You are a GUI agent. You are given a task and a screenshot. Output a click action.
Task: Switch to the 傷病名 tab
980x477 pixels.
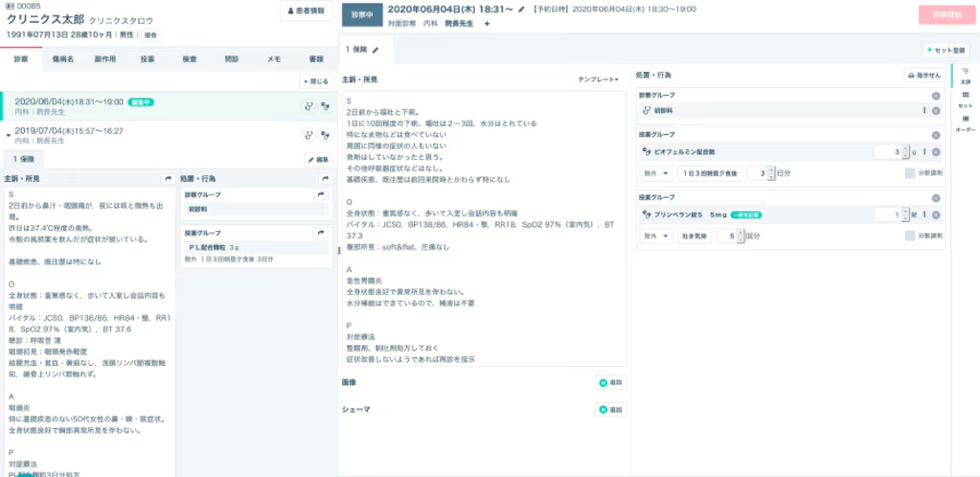[63, 59]
